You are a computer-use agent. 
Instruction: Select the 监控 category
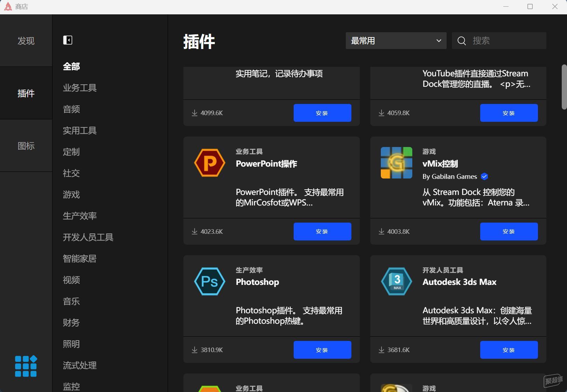(71, 387)
